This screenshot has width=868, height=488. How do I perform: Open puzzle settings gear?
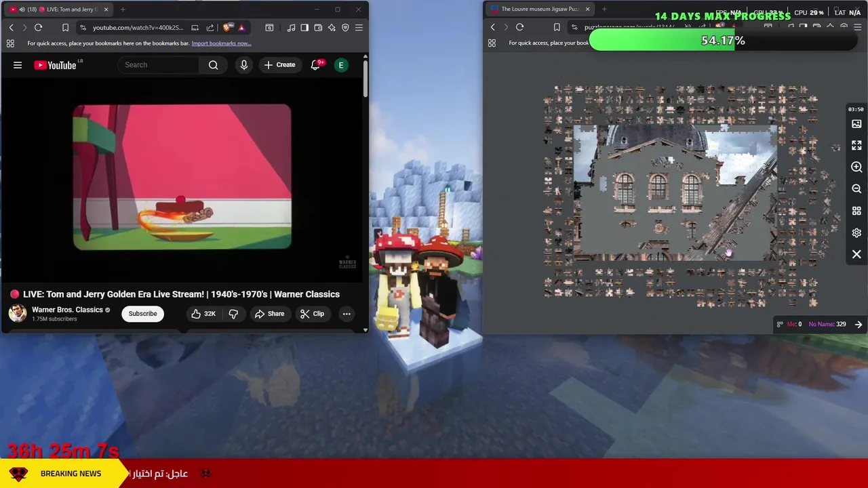pyautogui.click(x=856, y=232)
